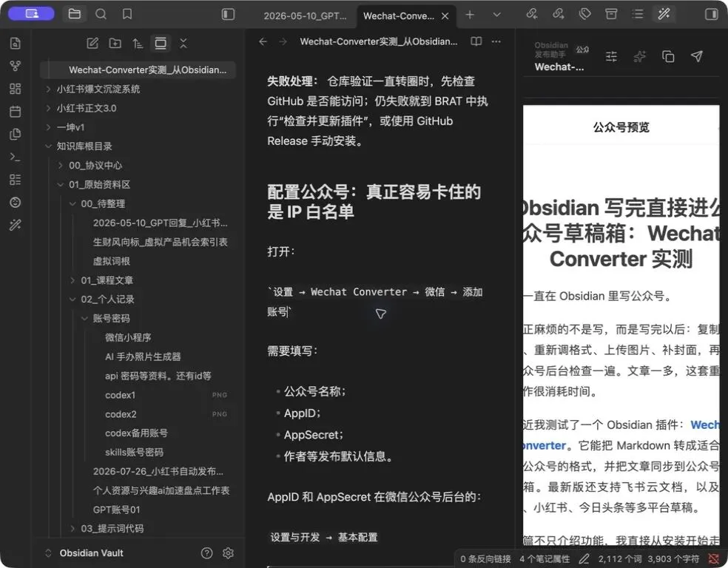Image resolution: width=728 pixels, height=568 pixels.
Task: Toggle the left sidebar panel icon
Action: click(228, 14)
